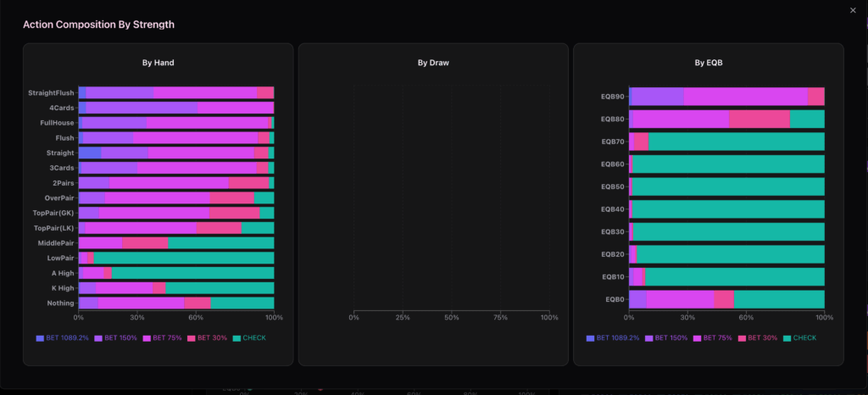Viewport: 868px width, 395px height.
Task: Toggle BET 30% legend in By EQB chart
Action: pos(760,338)
